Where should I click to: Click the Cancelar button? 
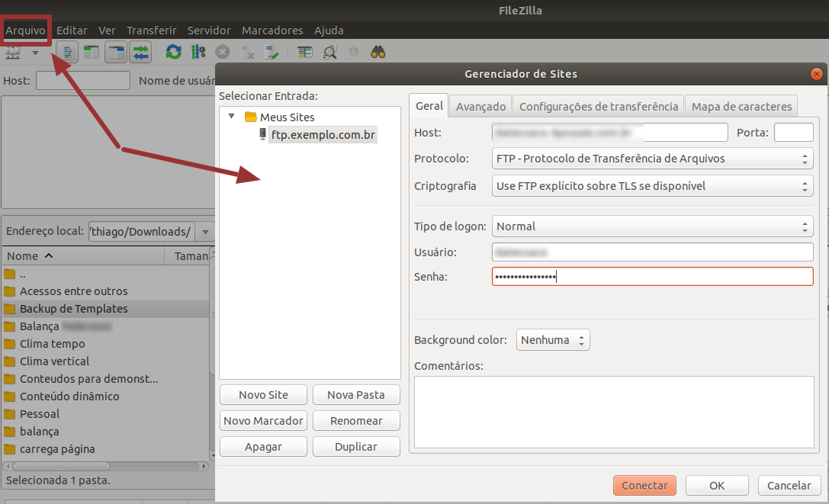789,485
